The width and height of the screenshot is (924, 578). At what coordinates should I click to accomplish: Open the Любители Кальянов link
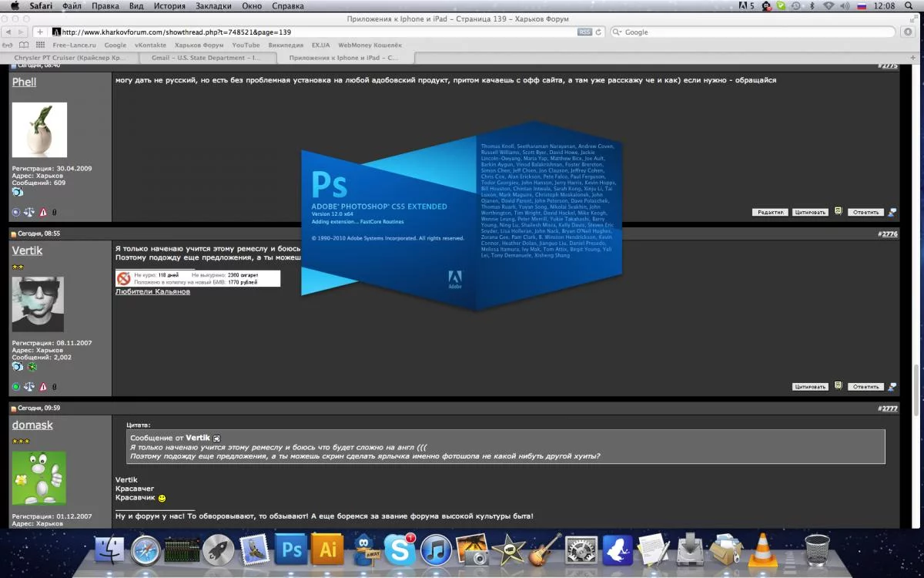pyautogui.click(x=152, y=292)
